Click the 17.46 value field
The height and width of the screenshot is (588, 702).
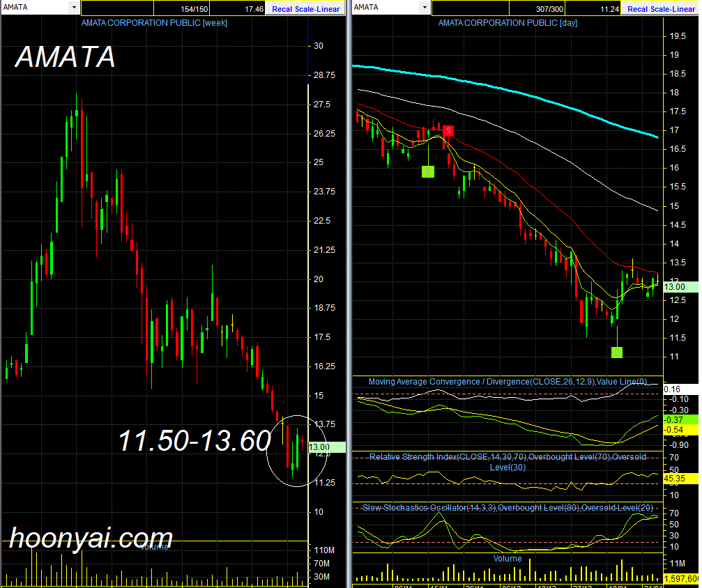click(237, 8)
